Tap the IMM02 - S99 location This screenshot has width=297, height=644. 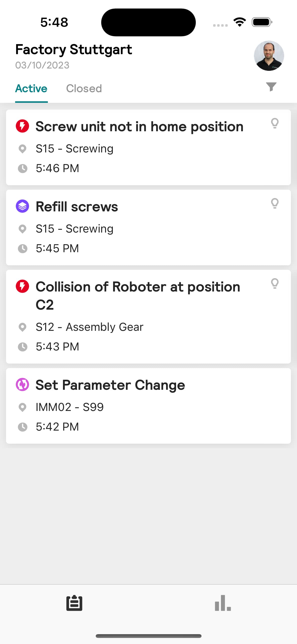click(70, 407)
